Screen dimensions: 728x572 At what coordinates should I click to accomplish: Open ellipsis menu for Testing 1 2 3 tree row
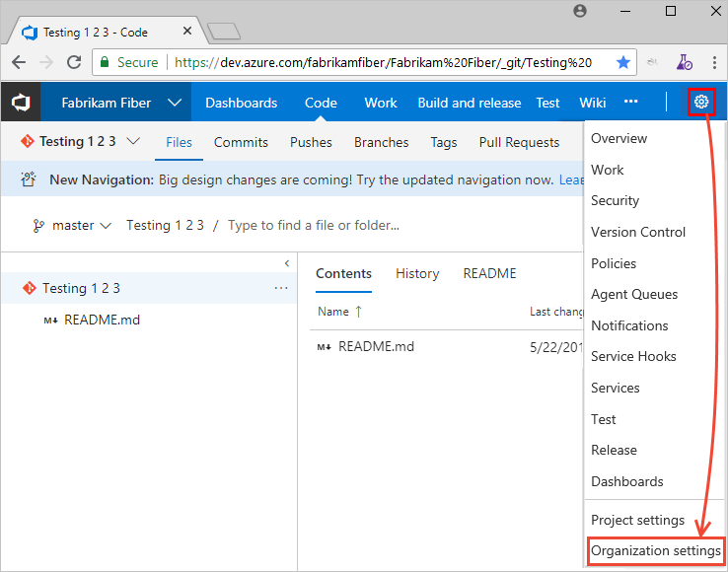[281, 288]
